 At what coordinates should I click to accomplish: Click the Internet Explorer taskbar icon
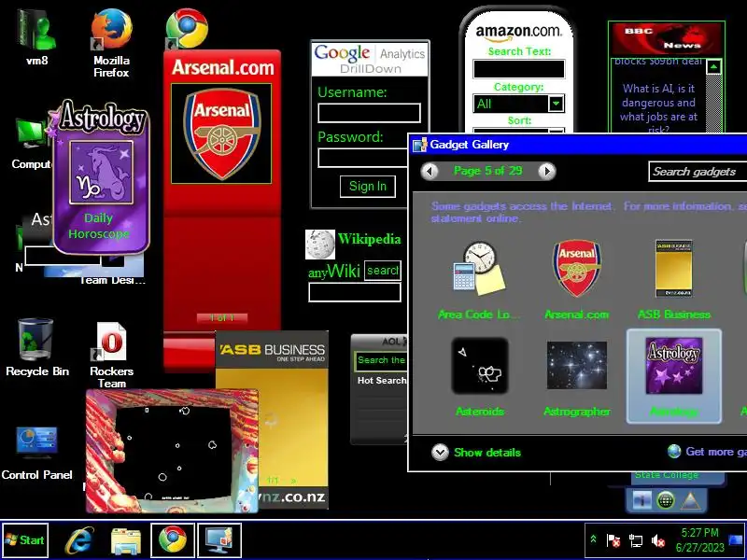tap(80, 540)
